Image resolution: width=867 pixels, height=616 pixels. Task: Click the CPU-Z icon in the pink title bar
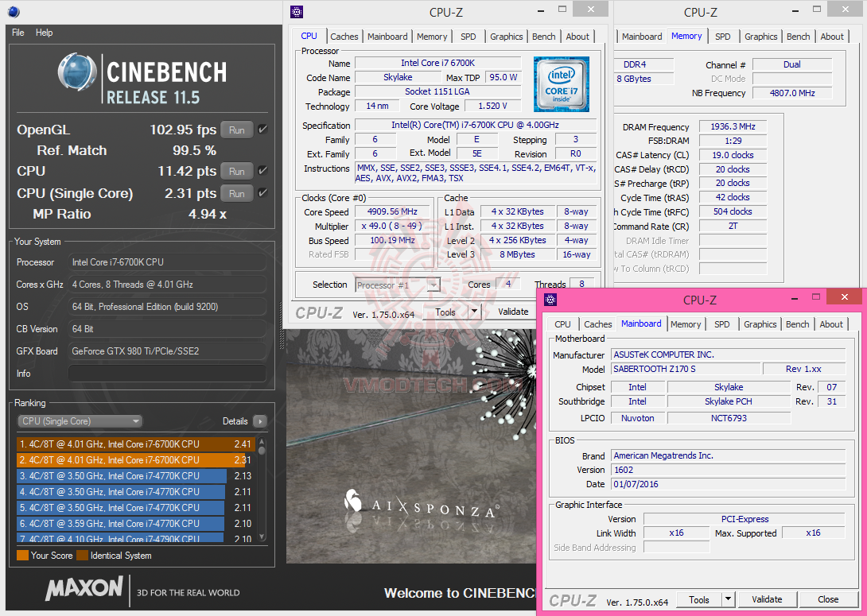click(x=550, y=300)
